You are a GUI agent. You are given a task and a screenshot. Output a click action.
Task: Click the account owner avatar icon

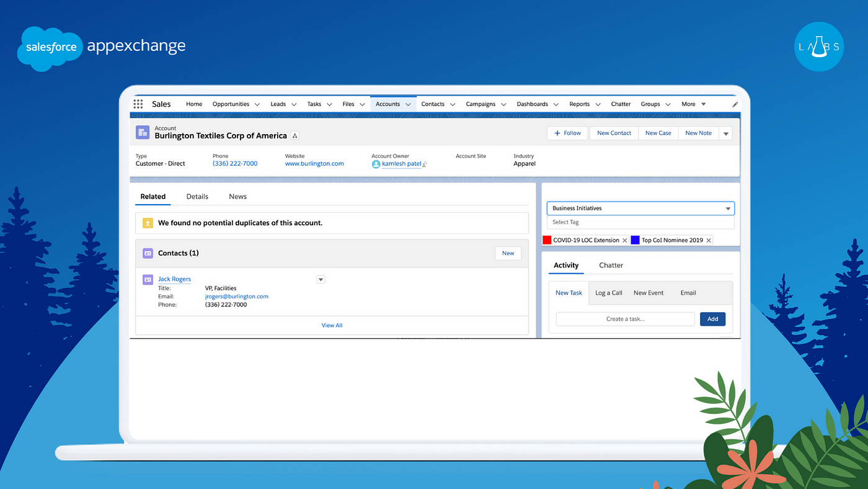[x=376, y=164]
